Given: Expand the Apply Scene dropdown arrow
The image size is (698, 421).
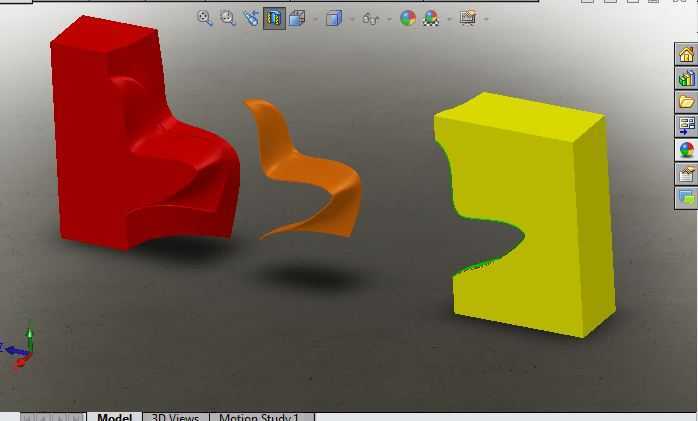Looking at the screenshot, I should pyautogui.click(x=449, y=19).
